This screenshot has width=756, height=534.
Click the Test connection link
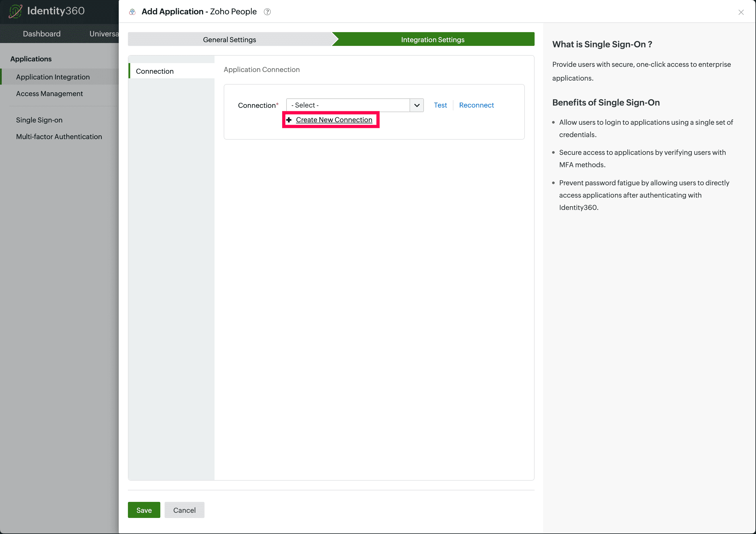tap(441, 105)
